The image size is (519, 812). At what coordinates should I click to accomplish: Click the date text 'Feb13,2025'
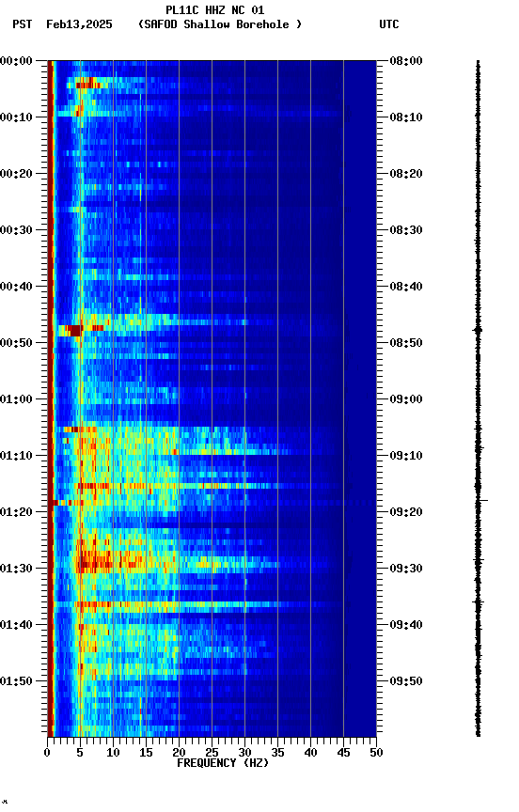point(79,24)
